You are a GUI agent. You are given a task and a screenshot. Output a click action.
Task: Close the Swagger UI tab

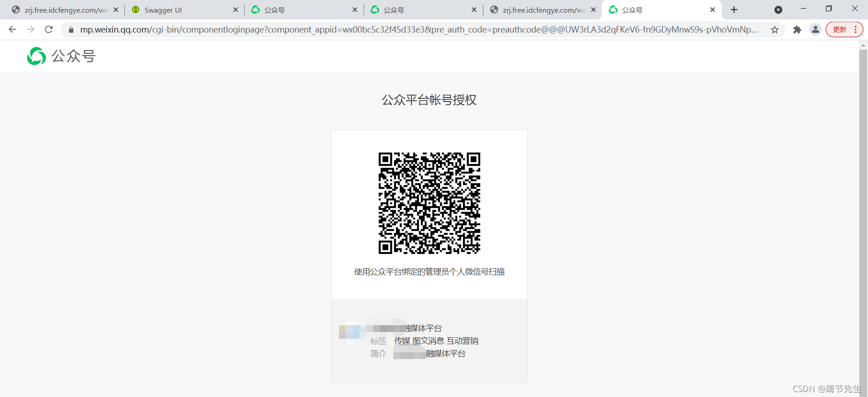point(236,10)
